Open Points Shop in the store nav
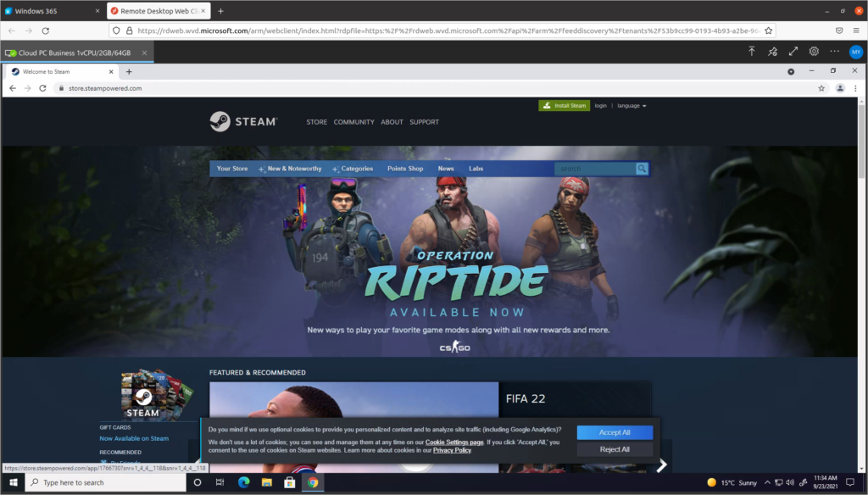 point(405,169)
